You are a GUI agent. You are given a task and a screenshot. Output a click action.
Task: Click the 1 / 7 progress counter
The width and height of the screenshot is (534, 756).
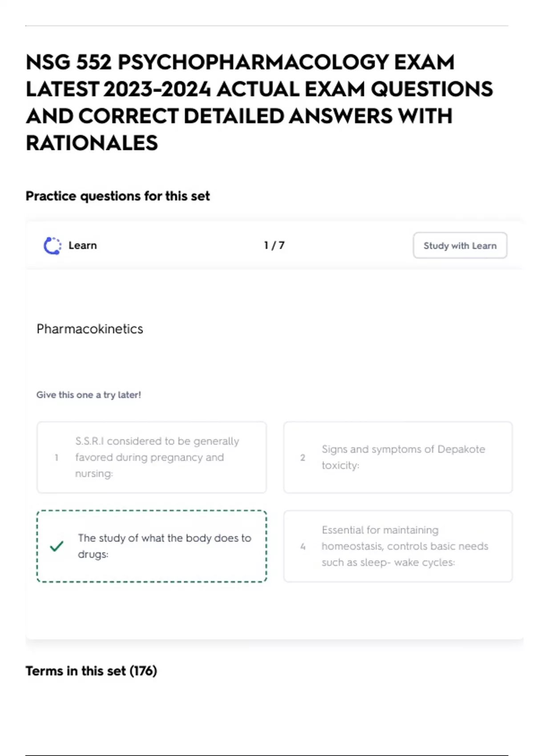pos(274,245)
